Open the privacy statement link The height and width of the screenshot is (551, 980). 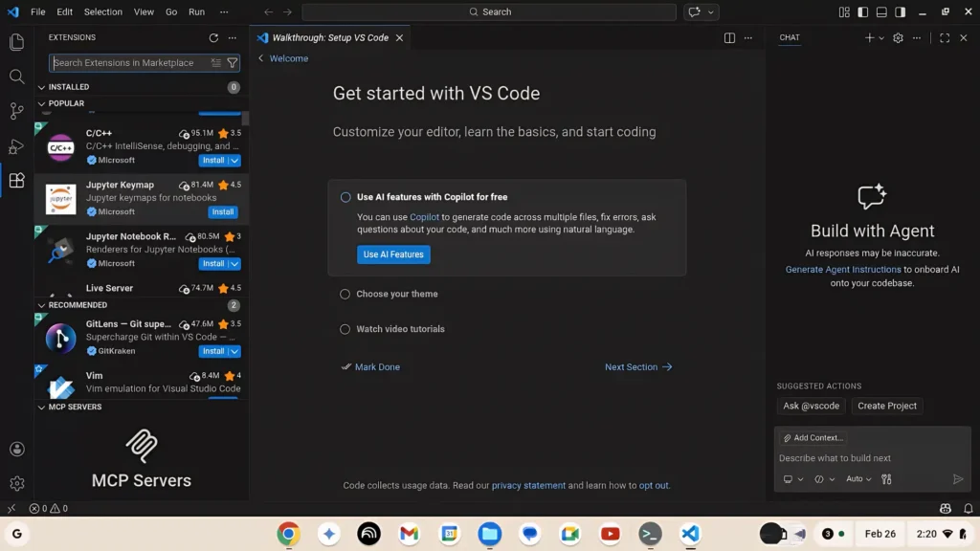[528, 485]
